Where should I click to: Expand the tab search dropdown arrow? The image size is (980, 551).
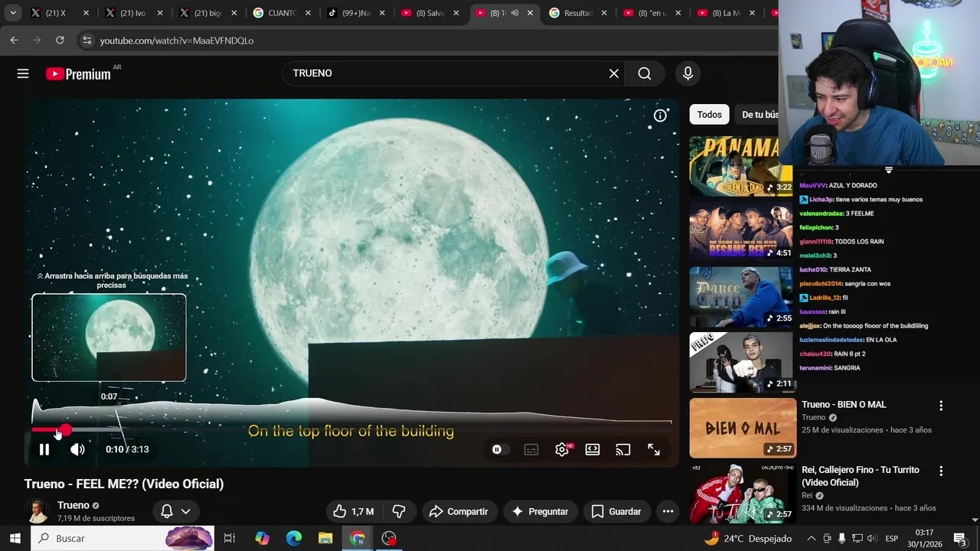13,13
